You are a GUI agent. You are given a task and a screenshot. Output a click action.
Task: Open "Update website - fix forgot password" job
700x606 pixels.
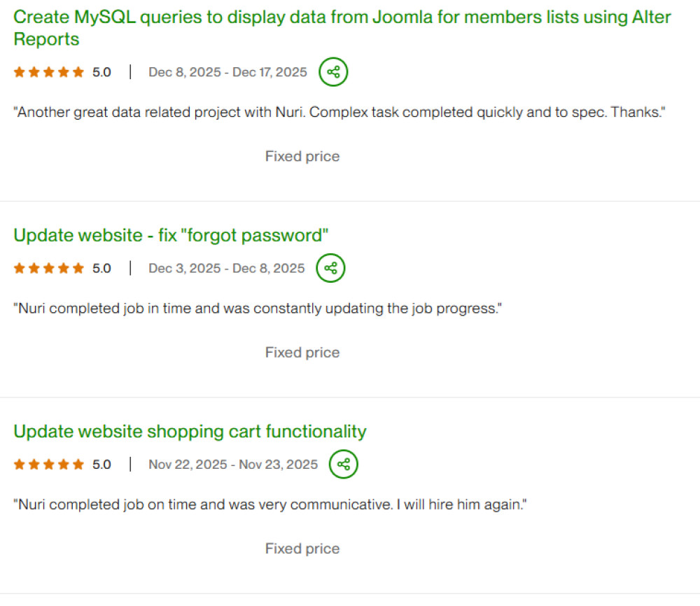(171, 235)
